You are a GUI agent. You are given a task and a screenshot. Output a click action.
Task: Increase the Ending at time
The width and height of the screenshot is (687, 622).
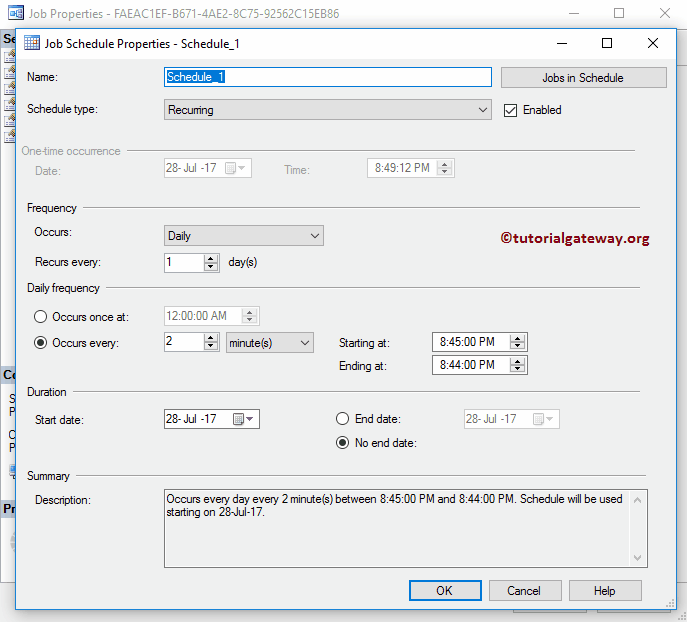[x=518, y=361]
